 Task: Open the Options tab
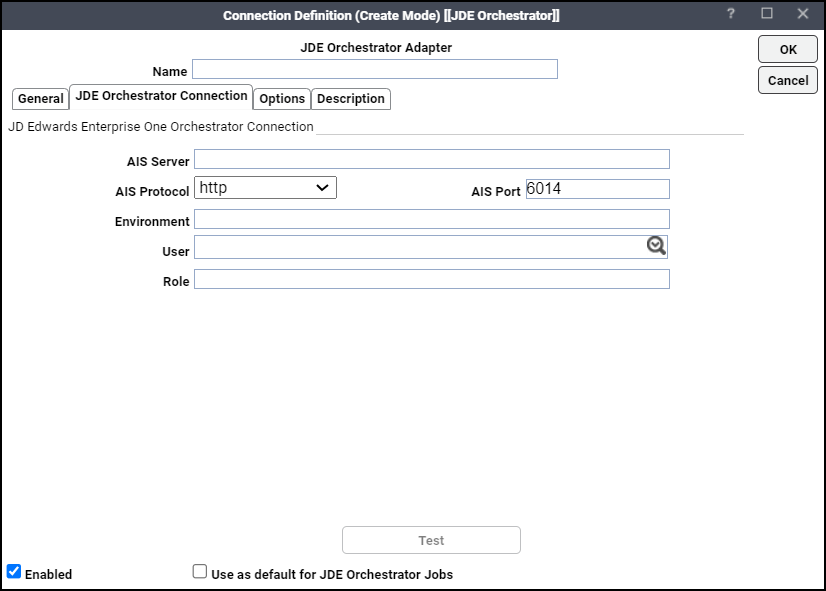(x=282, y=98)
